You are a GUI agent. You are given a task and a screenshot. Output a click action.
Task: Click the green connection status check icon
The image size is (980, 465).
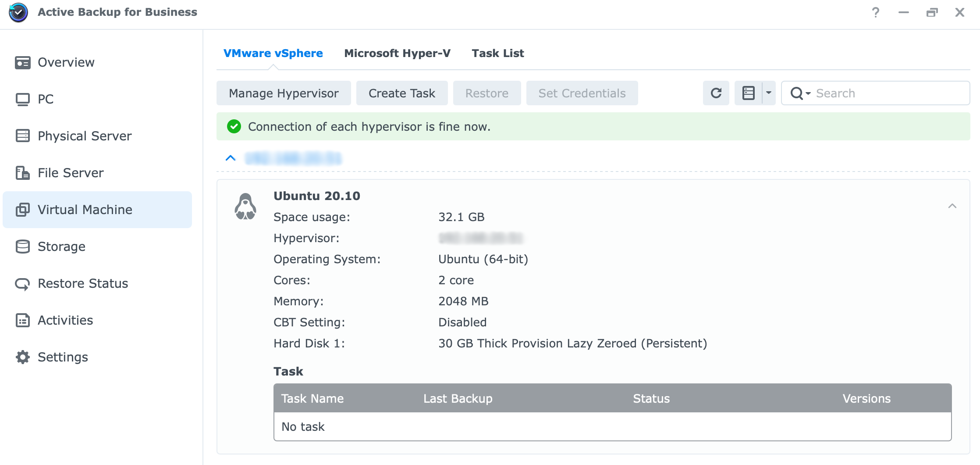click(234, 127)
